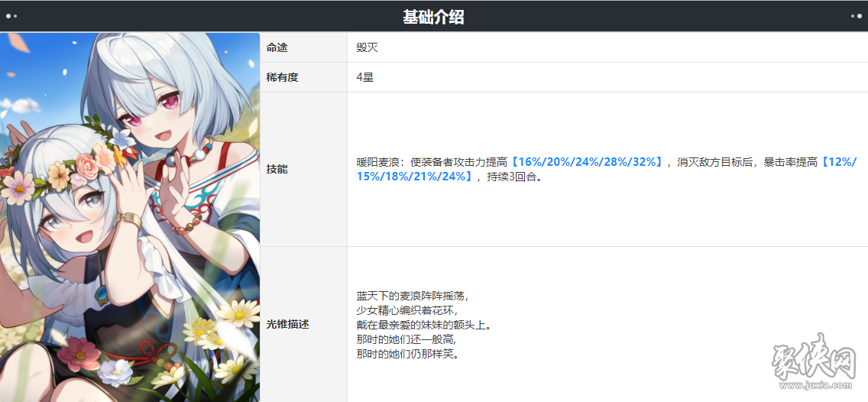Select the line 那时的她们仍那样笑
868x402 pixels.
tap(407, 353)
